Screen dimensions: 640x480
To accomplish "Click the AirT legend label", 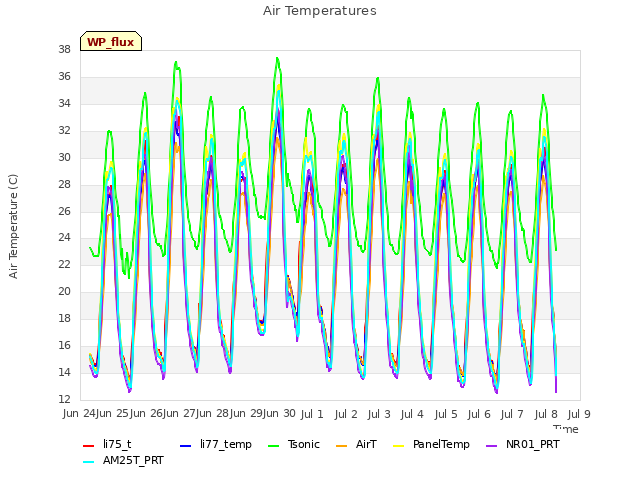I will [366, 444].
